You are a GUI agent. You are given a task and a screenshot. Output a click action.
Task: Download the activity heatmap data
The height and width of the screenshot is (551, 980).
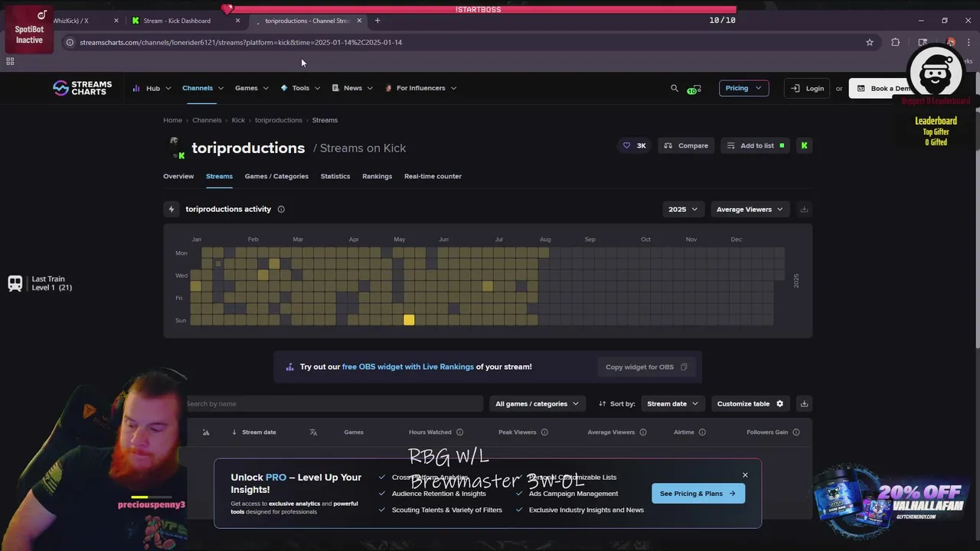pos(804,209)
